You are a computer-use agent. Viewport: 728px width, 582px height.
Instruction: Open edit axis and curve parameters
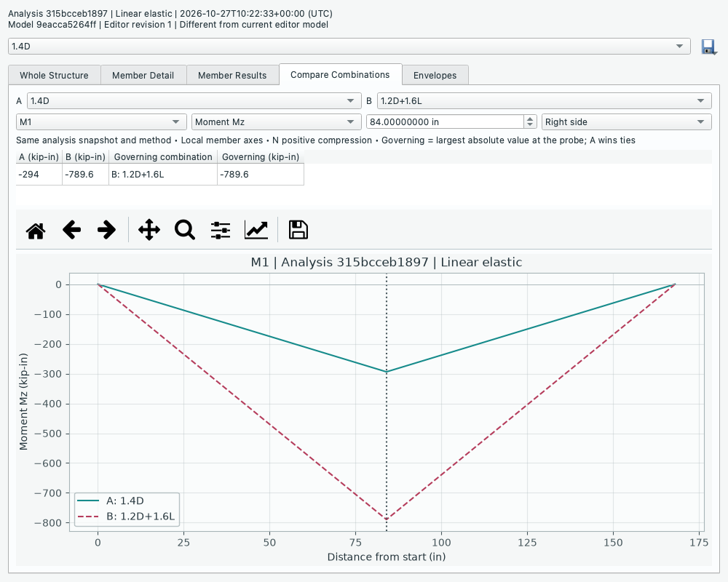256,230
